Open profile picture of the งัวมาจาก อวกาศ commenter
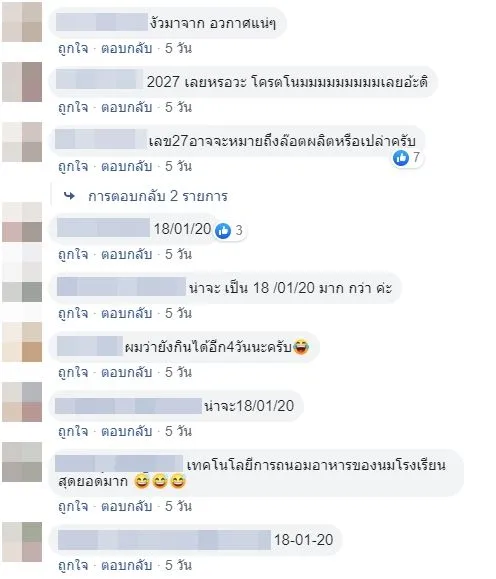Viewport: 496px width, 579px height. pos(22,22)
